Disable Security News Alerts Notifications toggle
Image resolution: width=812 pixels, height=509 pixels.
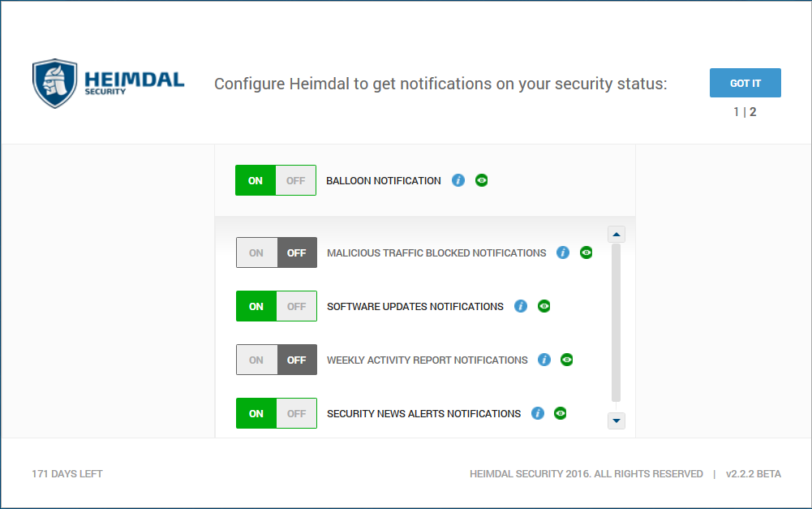point(296,414)
